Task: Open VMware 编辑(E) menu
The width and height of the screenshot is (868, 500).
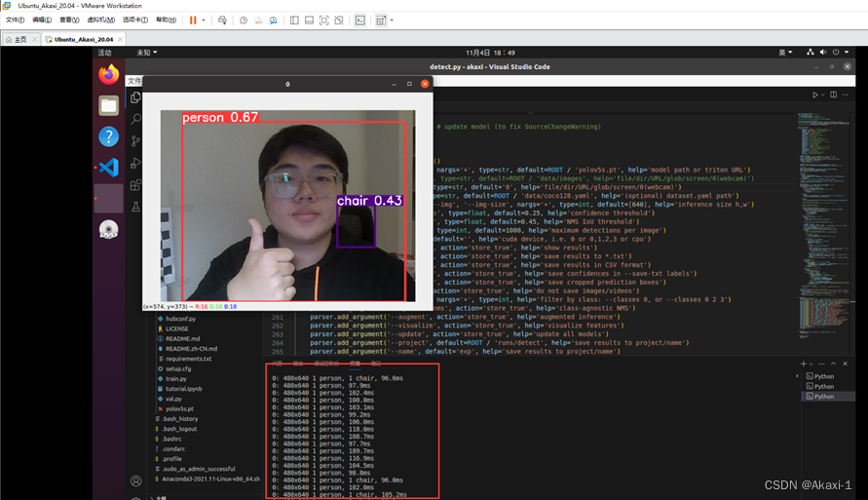Action: [x=42, y=19]
